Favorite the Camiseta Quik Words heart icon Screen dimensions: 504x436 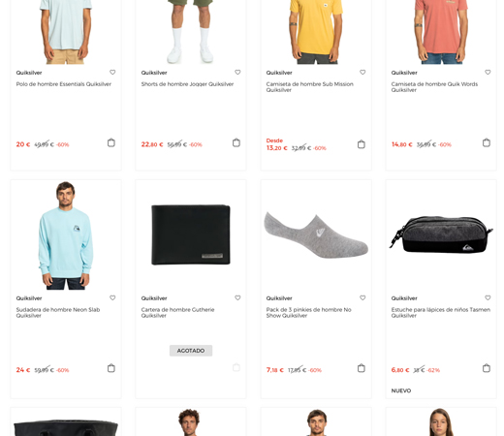click(x=488, y=73)
